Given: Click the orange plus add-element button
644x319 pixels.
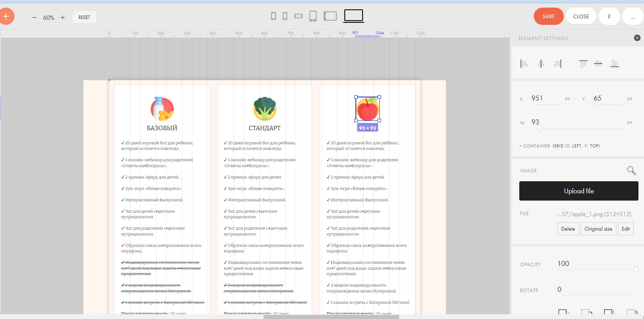Looking at the screenshot, I should point(6,16).
